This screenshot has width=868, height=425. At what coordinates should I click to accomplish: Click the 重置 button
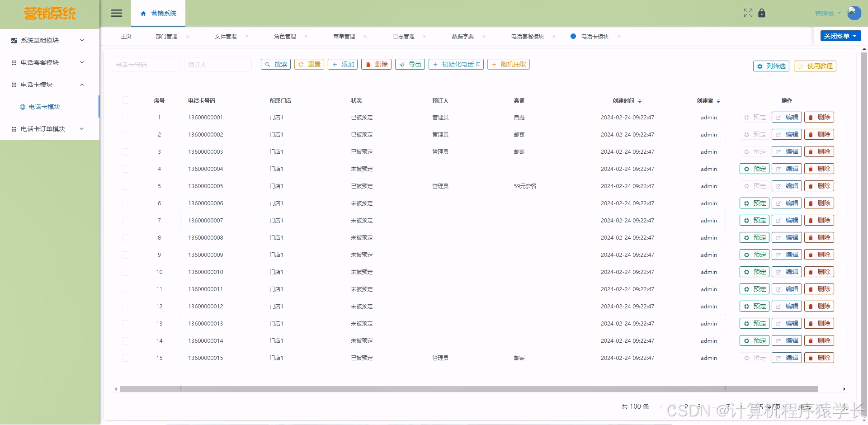(x=309, y=64)
